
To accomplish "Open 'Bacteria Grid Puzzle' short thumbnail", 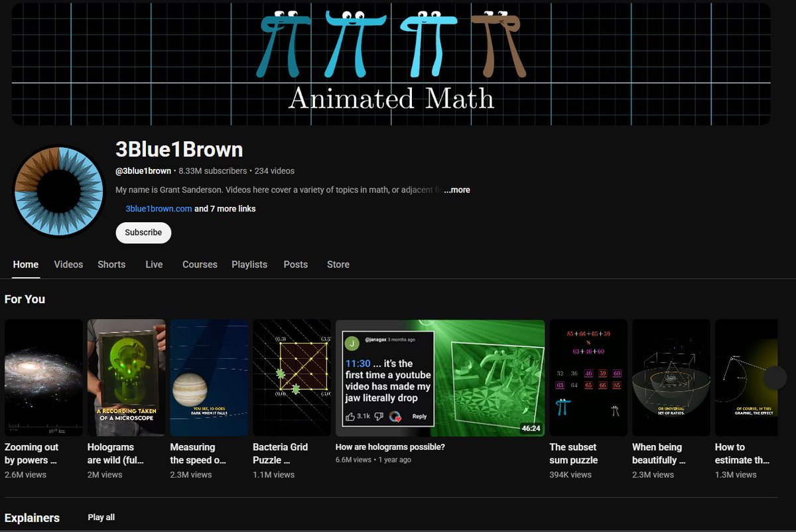I will click(x=292, y=377).
